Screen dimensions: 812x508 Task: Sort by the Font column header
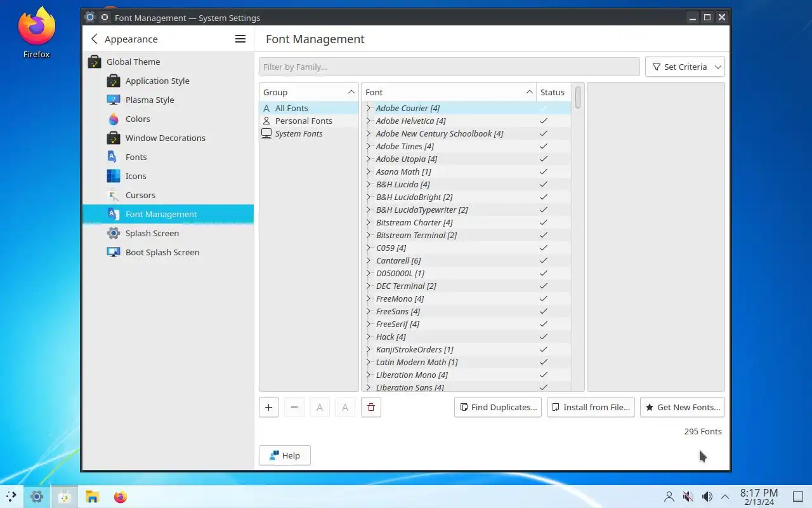point(449,92)
